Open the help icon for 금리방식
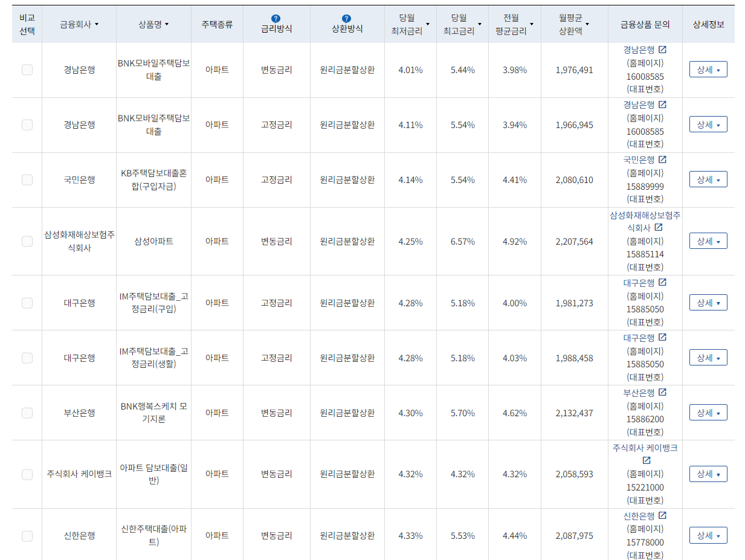This screenshot has height=560, width=745. point(276,19)
